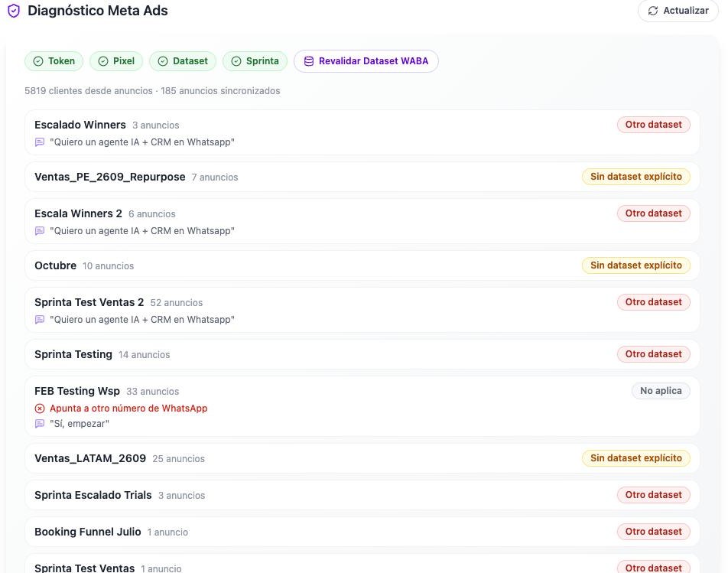Viewport: 728px width, 573px height.
Task: Click the "25 anuncios" count
Action: tap(179, 459)
